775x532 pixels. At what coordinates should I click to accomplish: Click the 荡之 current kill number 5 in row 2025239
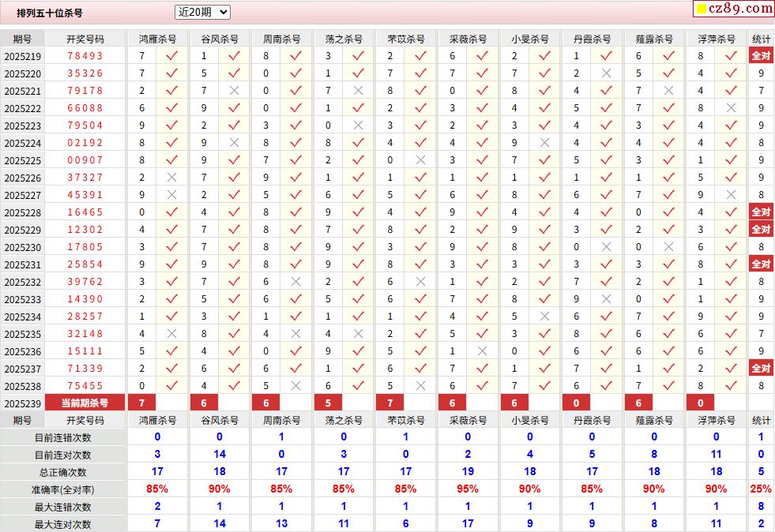(328, 403)
